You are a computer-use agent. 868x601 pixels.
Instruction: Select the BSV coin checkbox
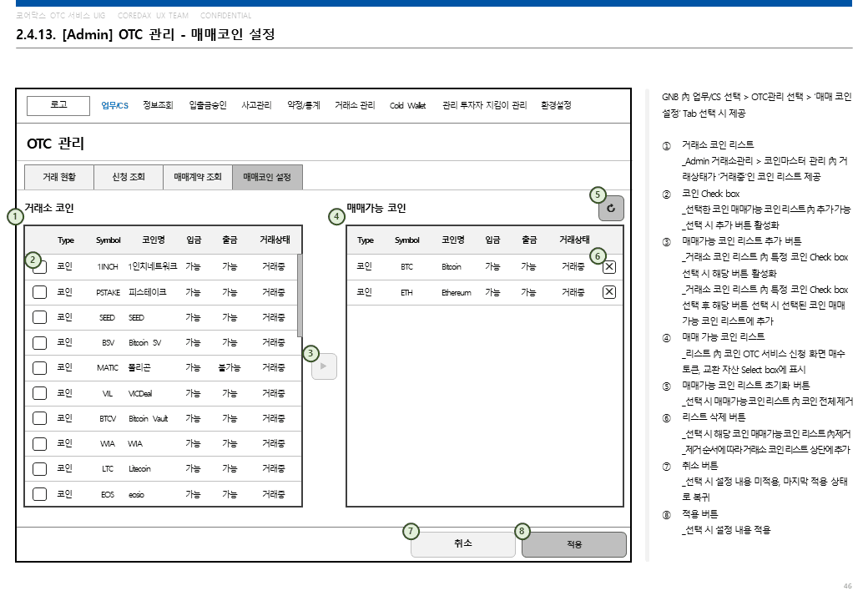[39, 342]
